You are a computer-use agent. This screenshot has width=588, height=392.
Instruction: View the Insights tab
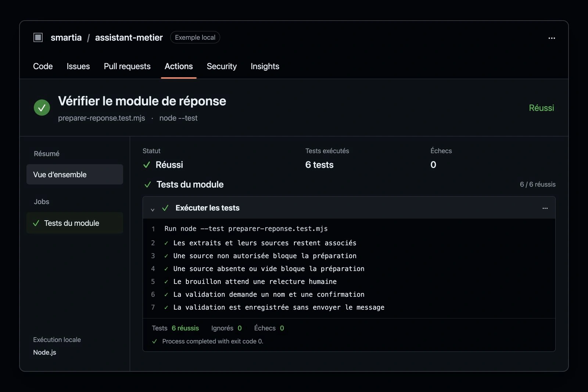[x=265, y=67]
